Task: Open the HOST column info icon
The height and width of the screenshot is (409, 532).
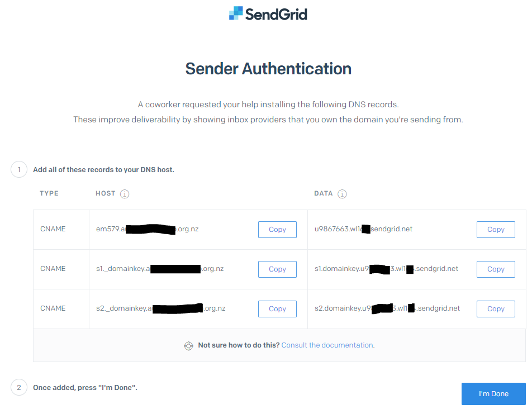Action: coord(125,194)
